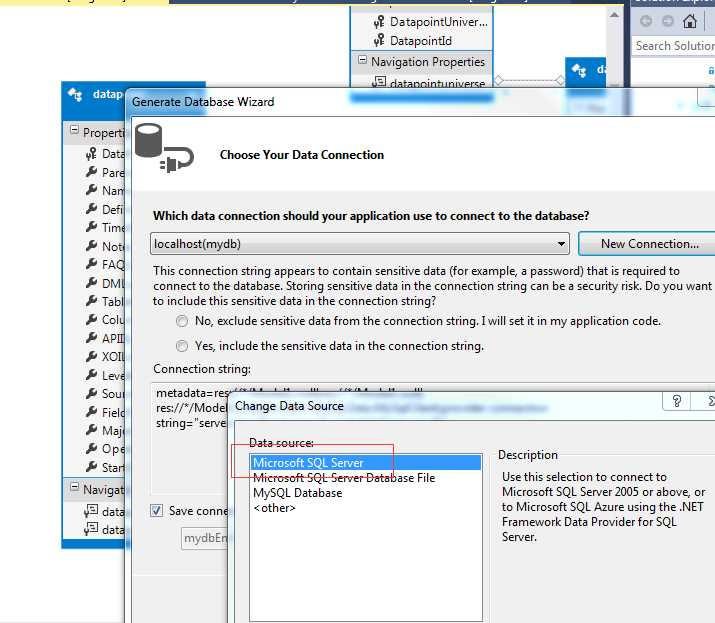Image resolution: width=715 pixels, height=623 pixels.
Task: Select the API property row's wrench icon
Action: pos(91,338)
